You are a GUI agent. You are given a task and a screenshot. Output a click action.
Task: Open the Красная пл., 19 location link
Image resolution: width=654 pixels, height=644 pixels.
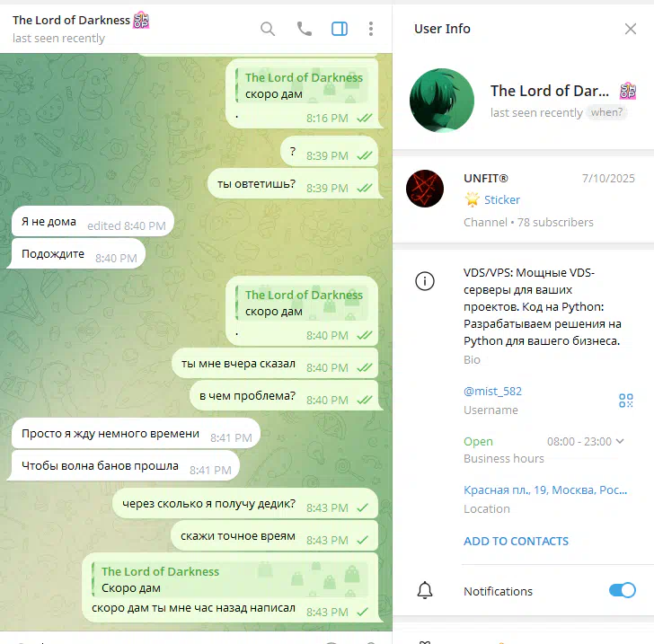pyautogui.click(x=545, y=490)
